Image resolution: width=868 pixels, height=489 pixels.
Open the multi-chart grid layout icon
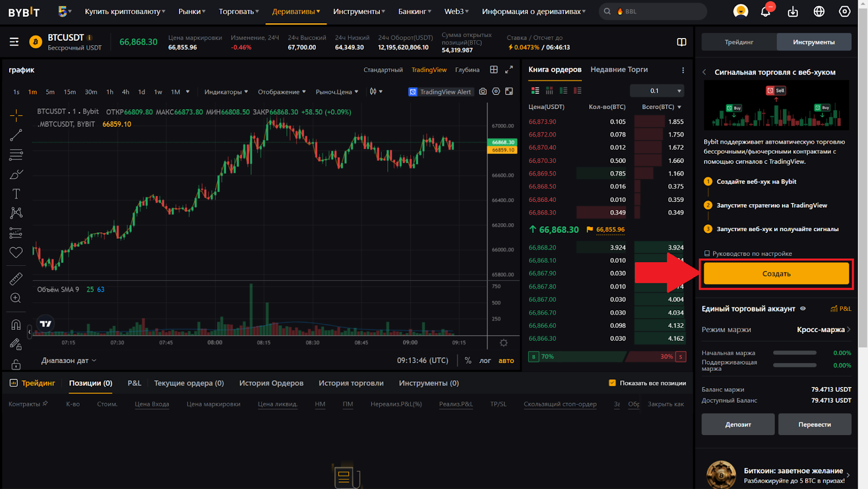coord(494,69)
